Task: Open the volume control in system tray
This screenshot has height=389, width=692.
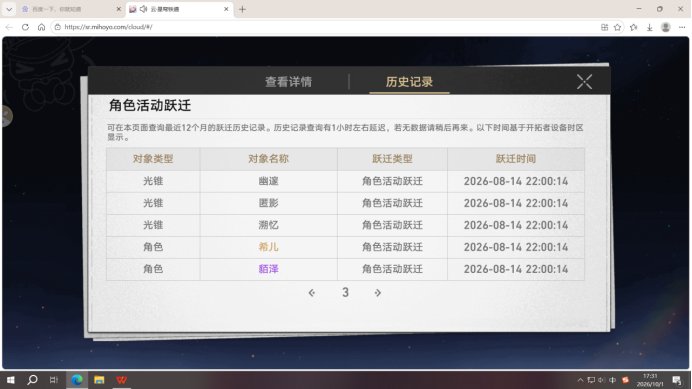Action: click(x=601, y=380)
